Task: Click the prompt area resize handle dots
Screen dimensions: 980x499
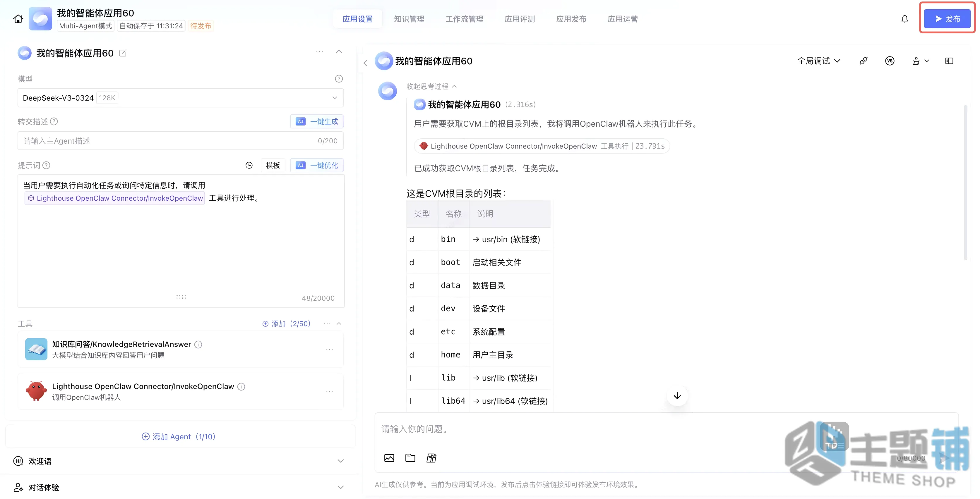Action: (181, 297)
